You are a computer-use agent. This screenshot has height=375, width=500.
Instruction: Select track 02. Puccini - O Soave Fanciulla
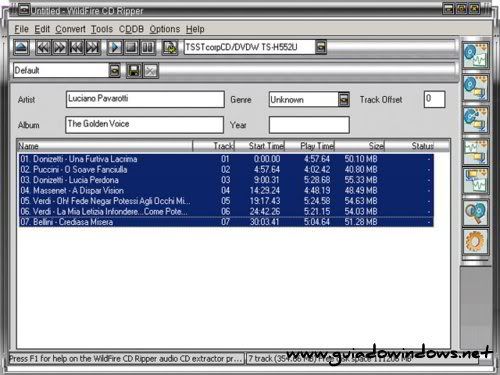[226, 169]
